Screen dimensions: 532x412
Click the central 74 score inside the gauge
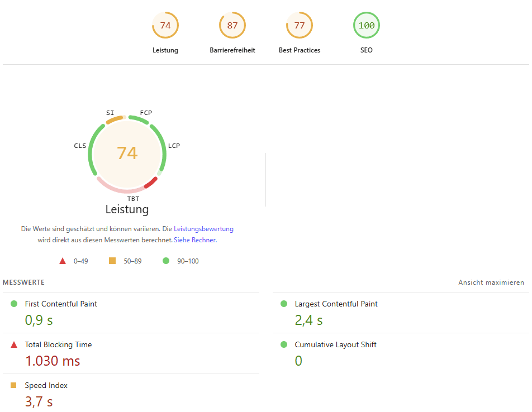[127, 153]
